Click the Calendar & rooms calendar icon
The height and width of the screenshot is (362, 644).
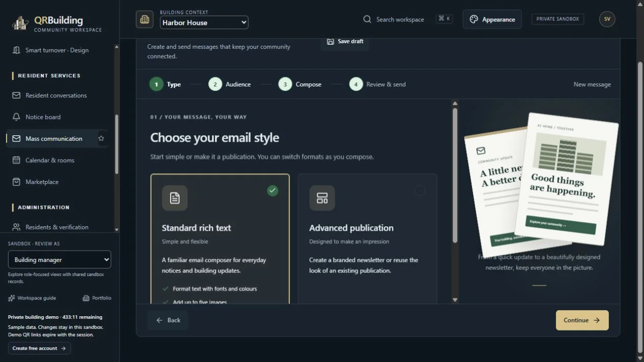(16, 160)
